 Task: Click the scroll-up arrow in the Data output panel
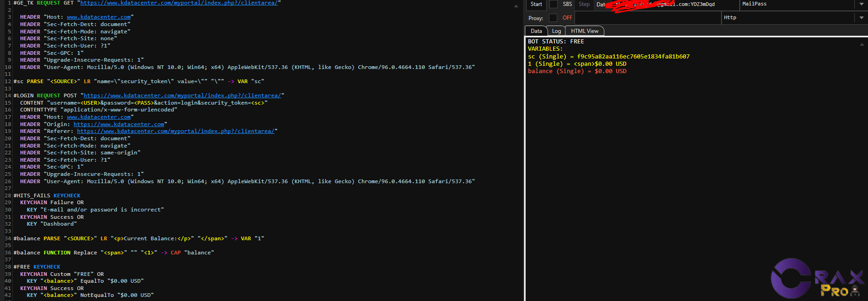862,44
